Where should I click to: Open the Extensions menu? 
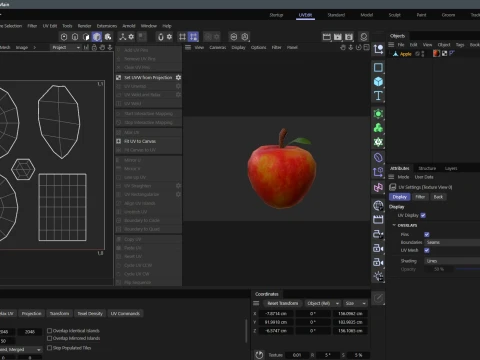point(107,26)
